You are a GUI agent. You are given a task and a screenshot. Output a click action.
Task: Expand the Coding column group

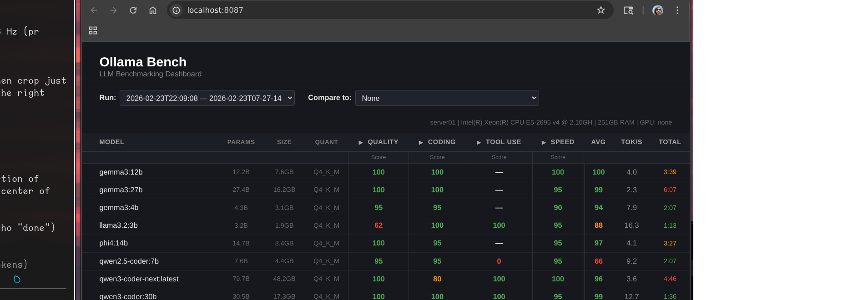[x=437, y=142]
